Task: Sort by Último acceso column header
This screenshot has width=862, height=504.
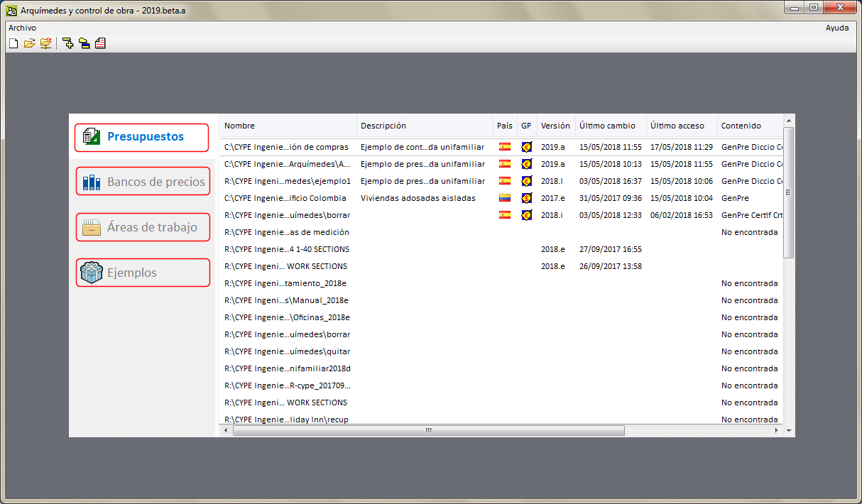Action: (x=682, y=126)
